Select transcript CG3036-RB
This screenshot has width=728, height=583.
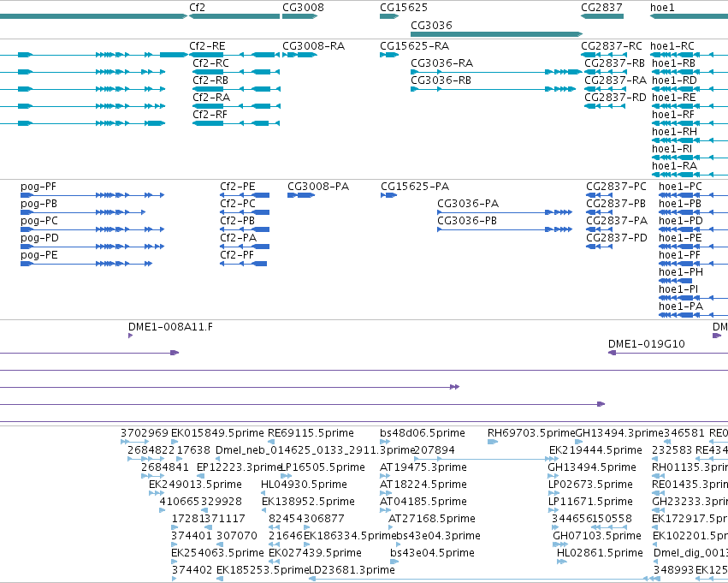[x=441, y=80]
